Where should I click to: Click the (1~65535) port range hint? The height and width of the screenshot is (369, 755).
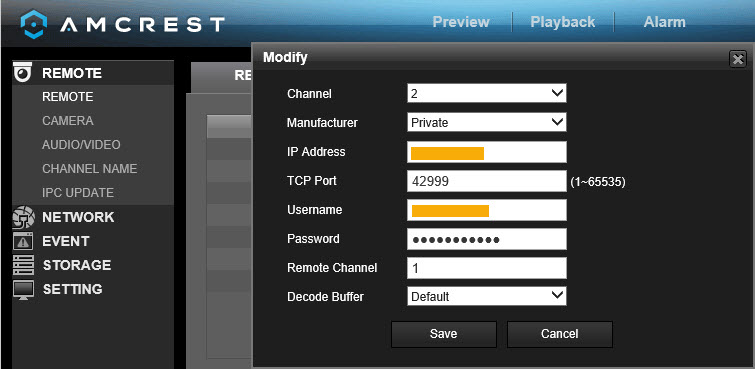pos(598,182)
